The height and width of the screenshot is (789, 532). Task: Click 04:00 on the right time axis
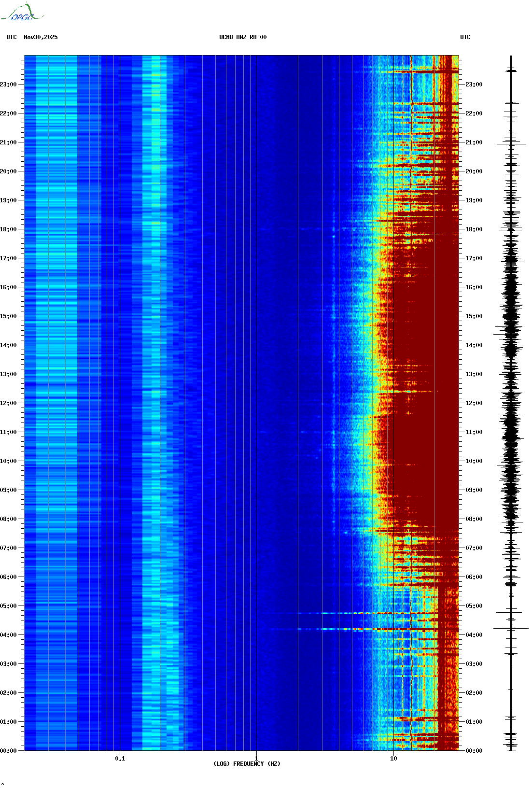474,635
